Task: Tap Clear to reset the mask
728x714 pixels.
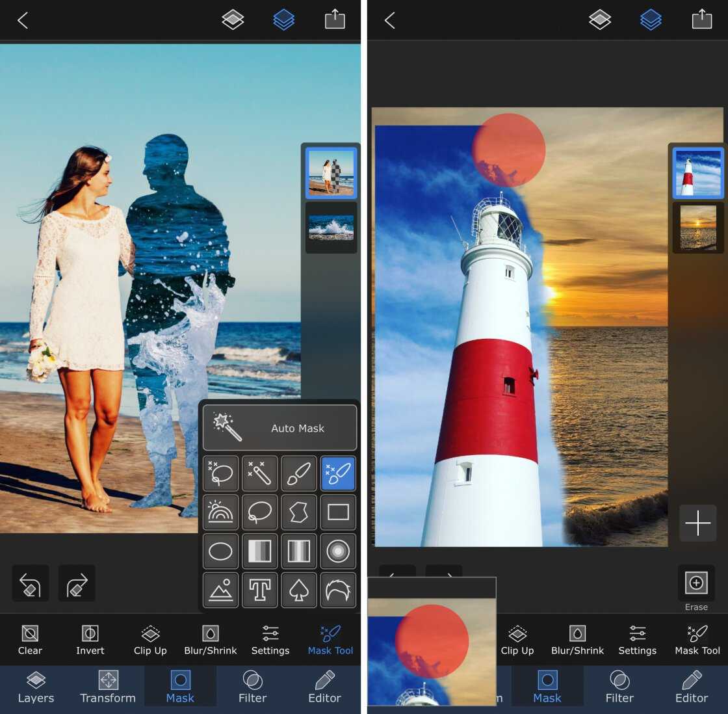Action: coord(30,640)
